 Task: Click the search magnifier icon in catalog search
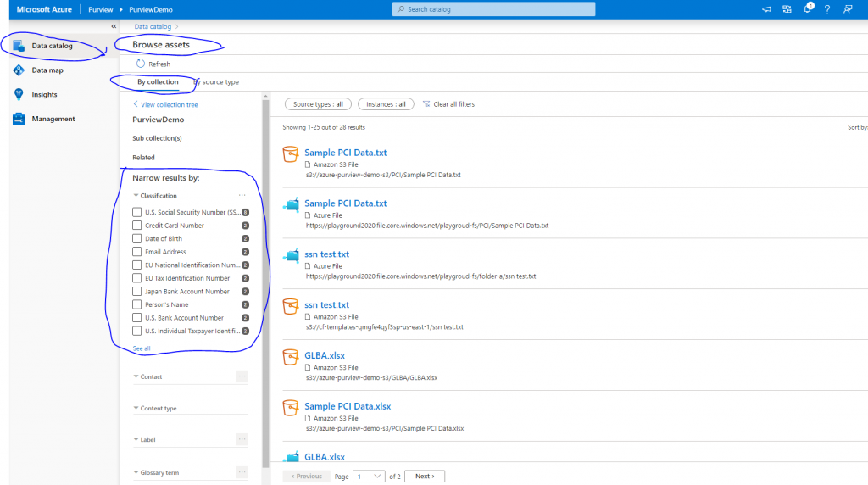401,9
